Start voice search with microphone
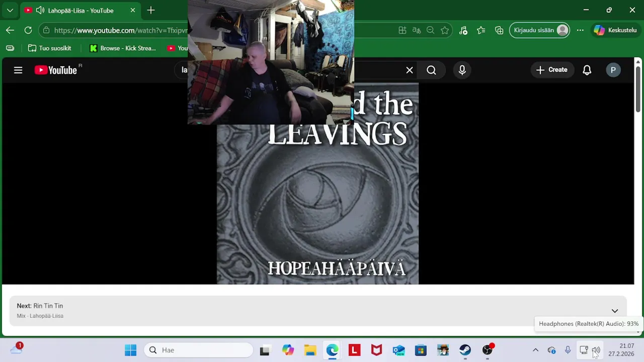 tap(462, 70)
